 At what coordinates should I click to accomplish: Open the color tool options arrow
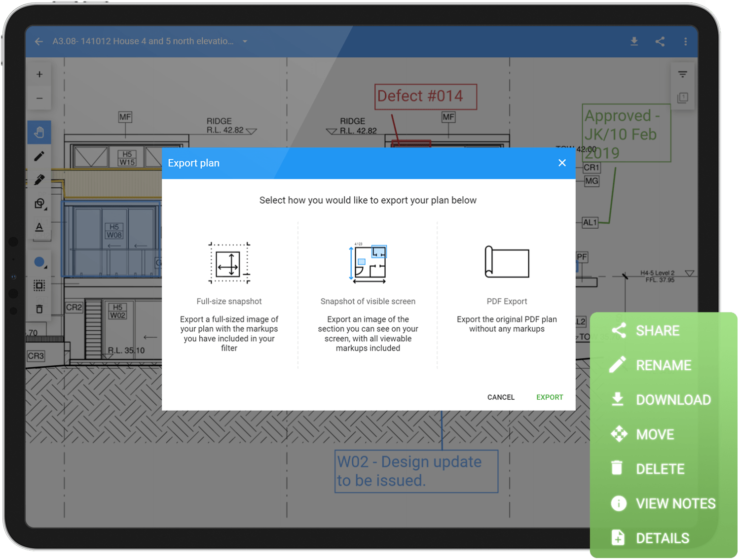[47, 269]
